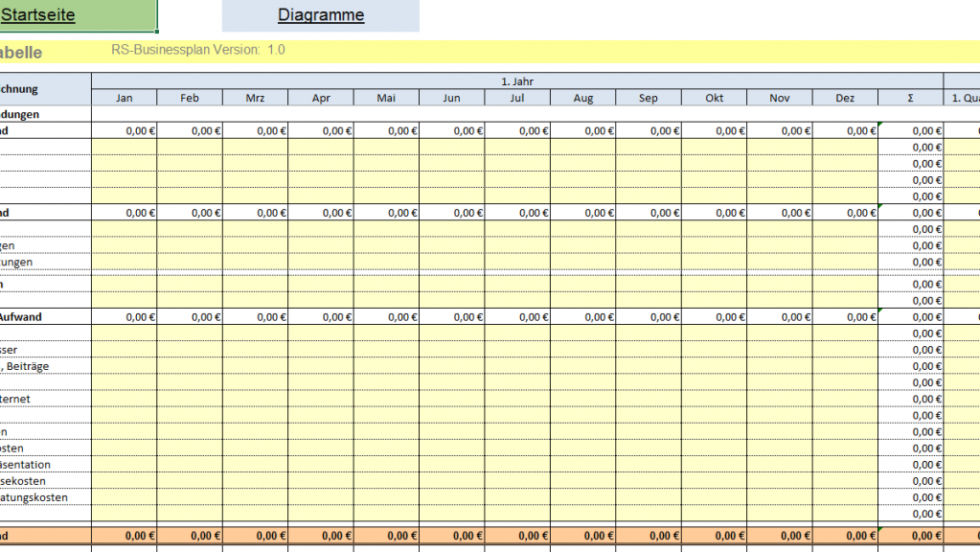Click the RS-Businessplan Version text
The image size is (980, 552).
point(197,51)
